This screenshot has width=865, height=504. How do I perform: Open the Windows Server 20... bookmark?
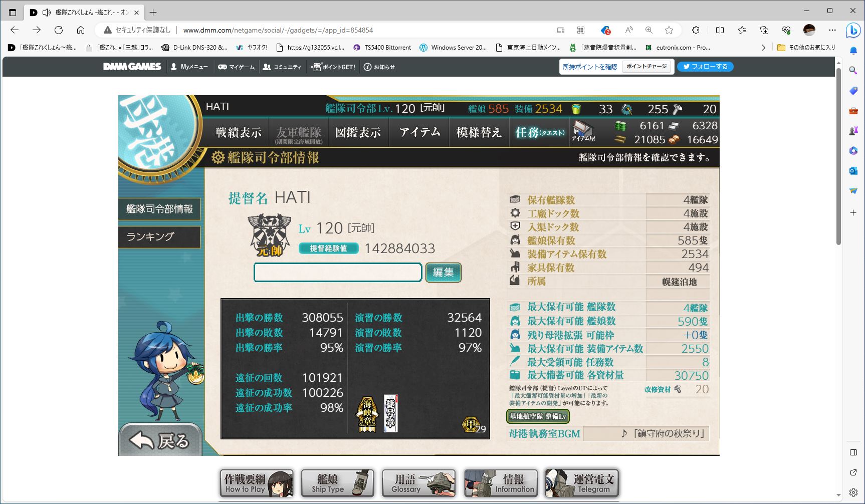point(453,48)
